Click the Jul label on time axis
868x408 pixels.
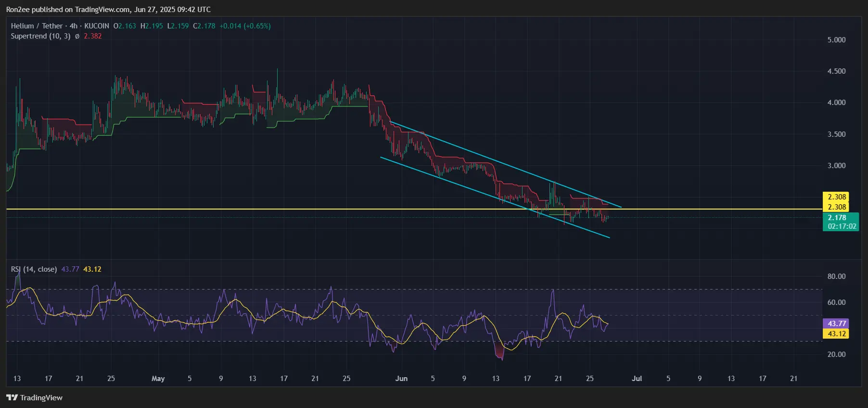(x=637, y=379)
